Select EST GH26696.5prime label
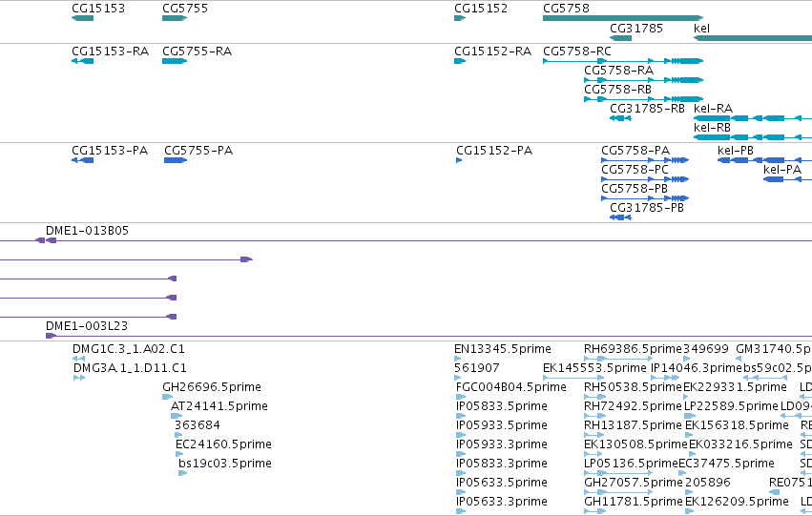The height and width of the screenshot is (516, 812). [x=212, y=387]
